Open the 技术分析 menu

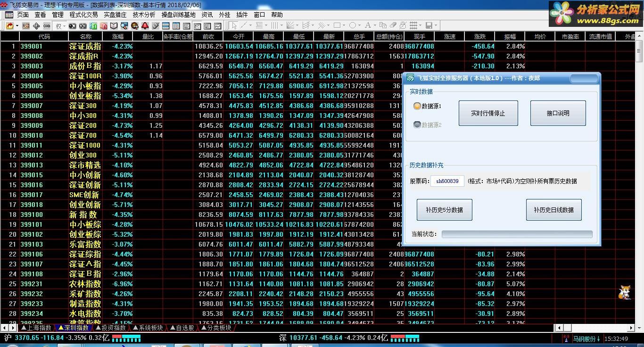point(144,15)
